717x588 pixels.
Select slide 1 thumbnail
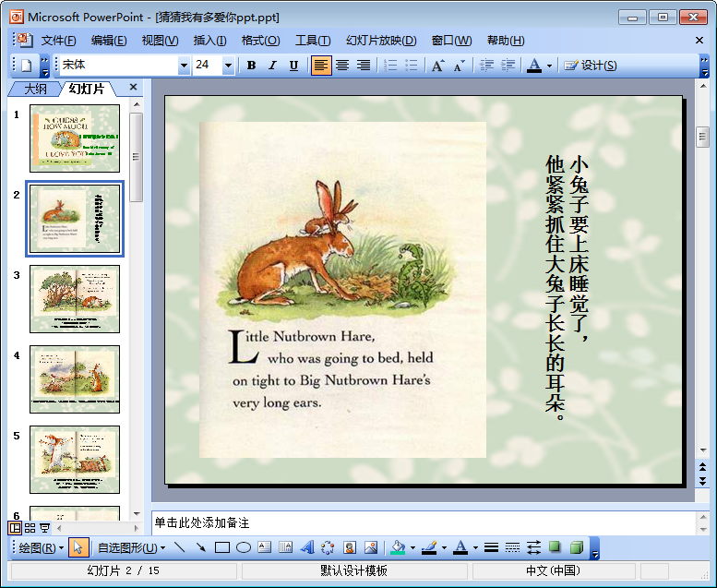(x=75, y=138)
